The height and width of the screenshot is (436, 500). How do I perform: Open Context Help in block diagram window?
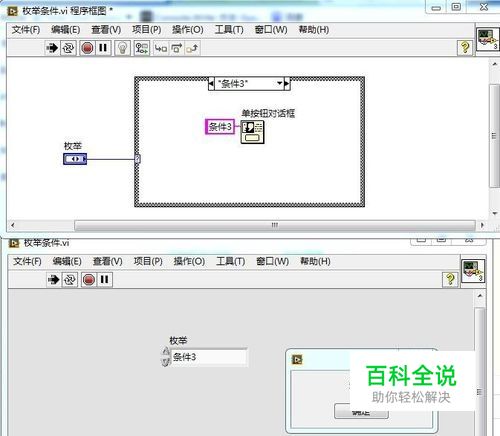(465, 48)
